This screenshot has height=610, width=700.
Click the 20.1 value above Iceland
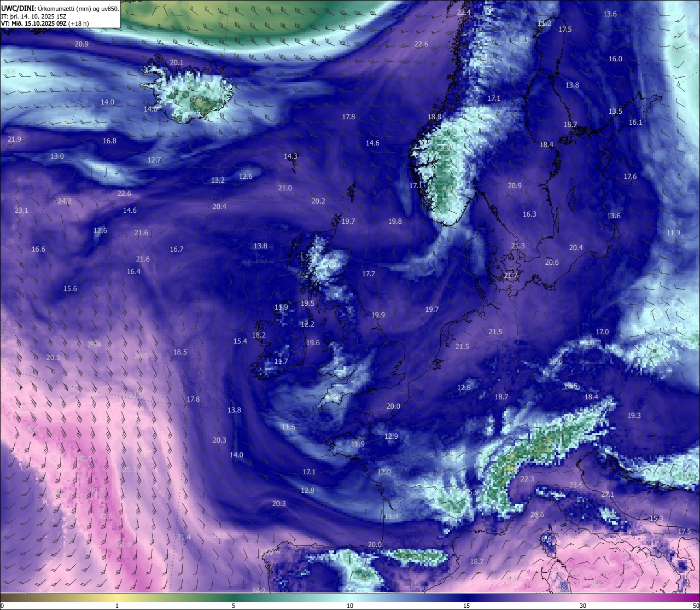tap(177, 62)
